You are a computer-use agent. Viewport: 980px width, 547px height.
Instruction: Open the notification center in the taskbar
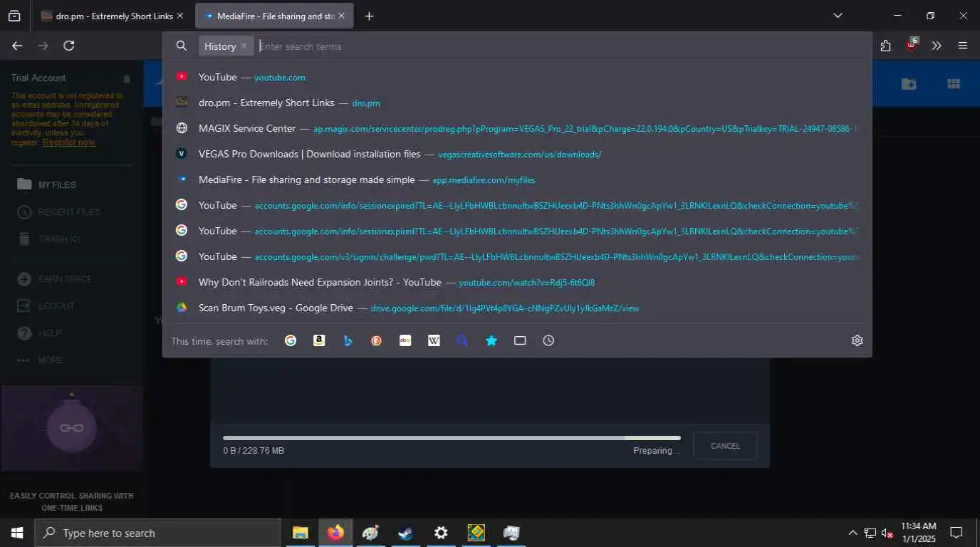[x=956, y=533]
